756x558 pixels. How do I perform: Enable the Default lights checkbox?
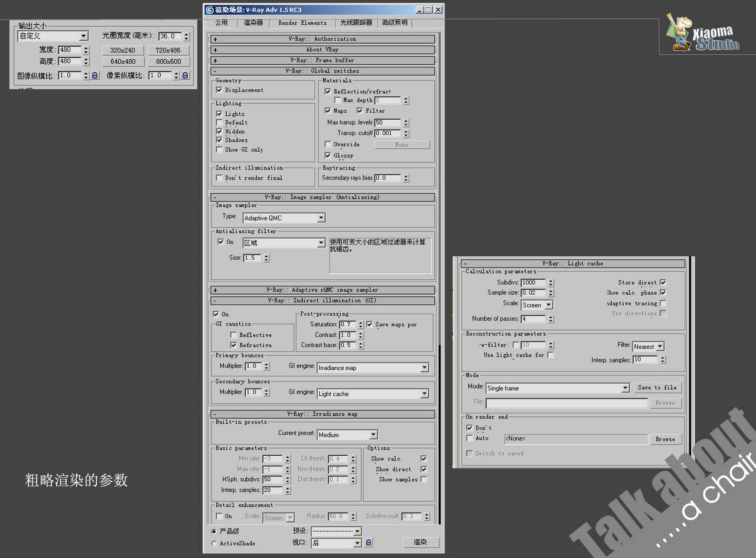219,122
